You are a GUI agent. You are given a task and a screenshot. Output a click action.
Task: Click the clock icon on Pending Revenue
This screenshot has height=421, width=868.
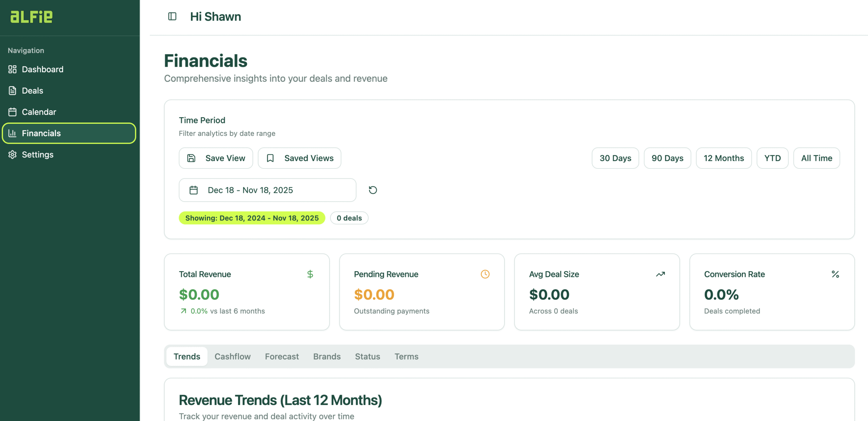click(x=485, y=274)
